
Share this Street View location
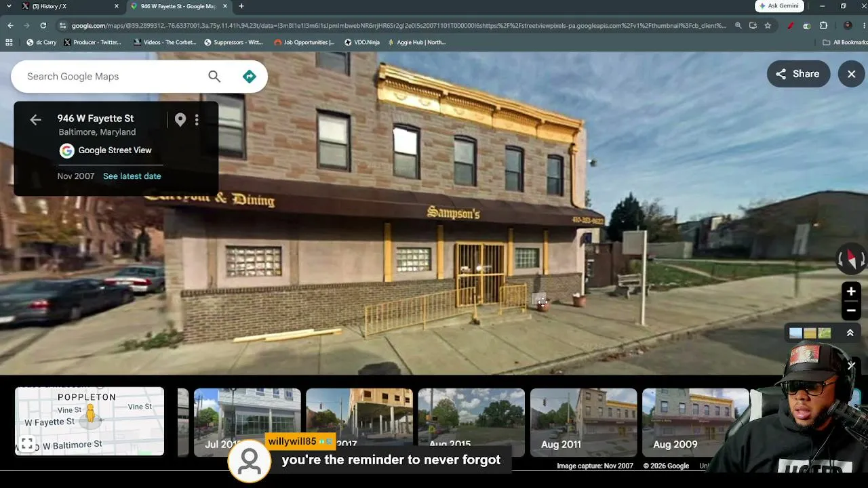(798, 74)
